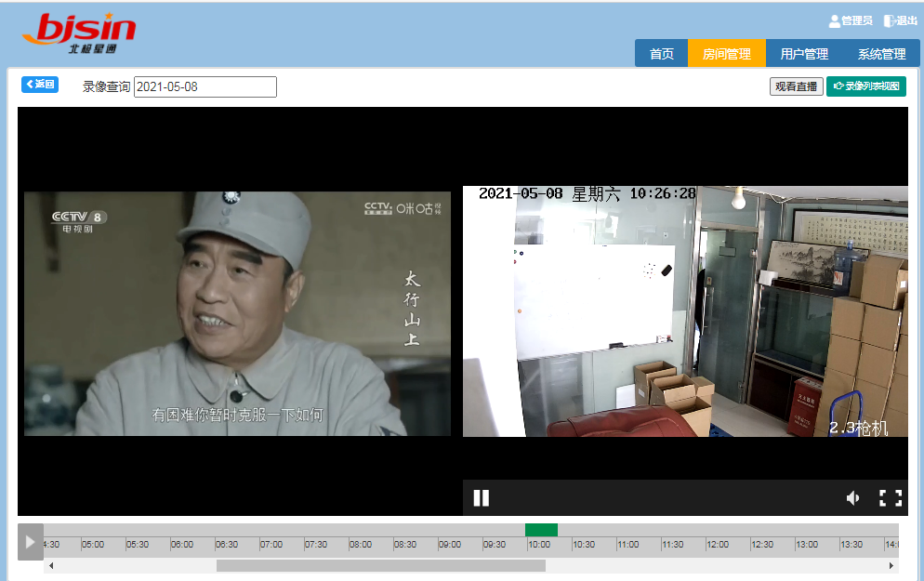Image resolution: width=924 pixels, height=581 pixels.
Task: Jump to 07:00 on the timeline
Action: [x=271, y=545]
